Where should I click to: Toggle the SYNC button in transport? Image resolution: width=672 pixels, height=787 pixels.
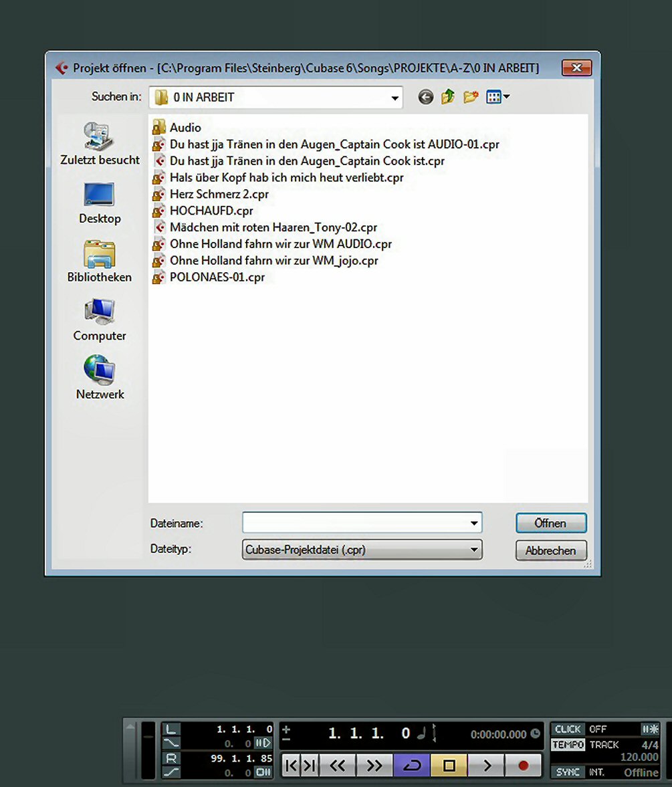pos(568,772)
